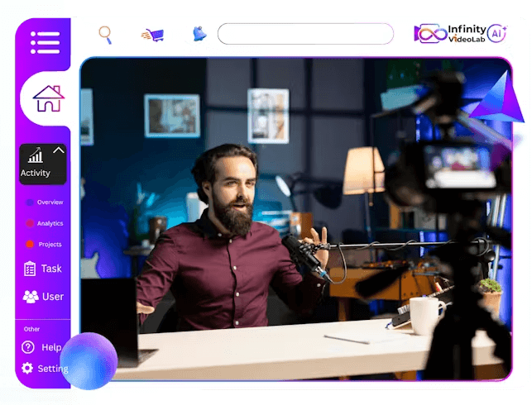Screen dimensions: 532x405
Task: Click the pink dot beside Analytics
Action: 30,223
